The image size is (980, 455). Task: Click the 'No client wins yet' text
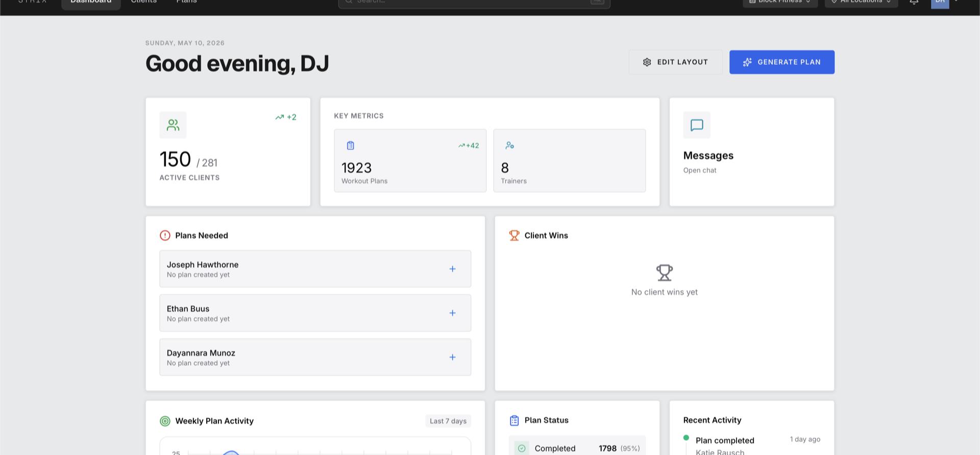tap(664, 292)
